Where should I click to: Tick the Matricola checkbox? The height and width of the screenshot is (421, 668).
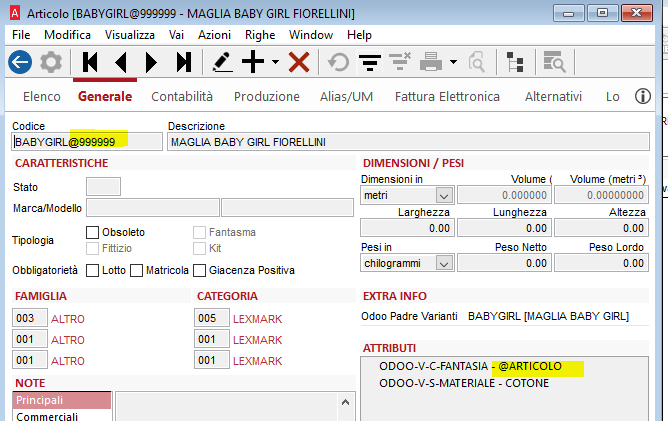(137, 270)
